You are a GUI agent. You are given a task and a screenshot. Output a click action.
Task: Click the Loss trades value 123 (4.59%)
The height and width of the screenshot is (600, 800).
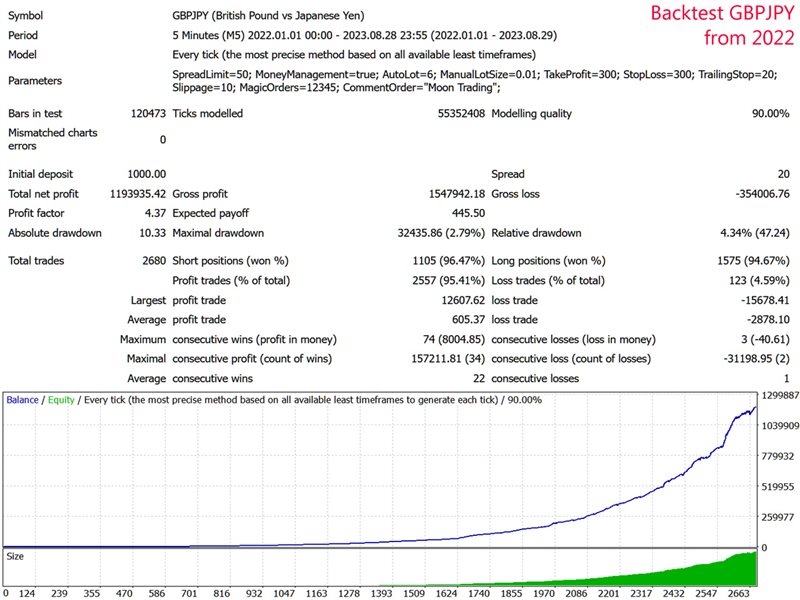coord(759,281)
